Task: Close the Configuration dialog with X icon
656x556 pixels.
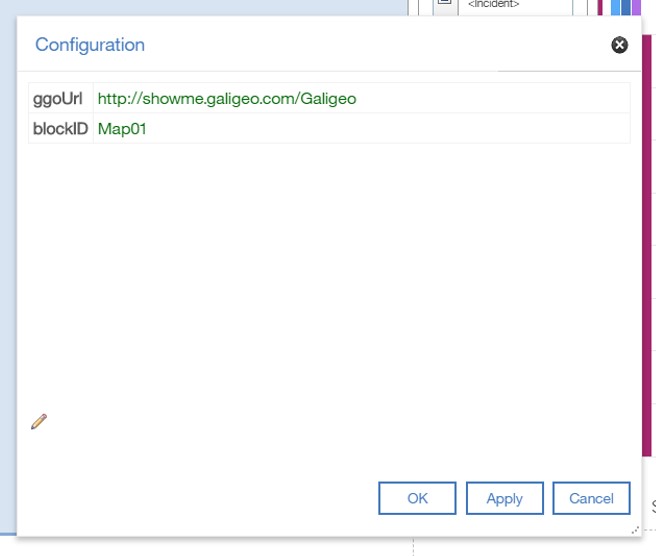Action: (x=619, y=45)
